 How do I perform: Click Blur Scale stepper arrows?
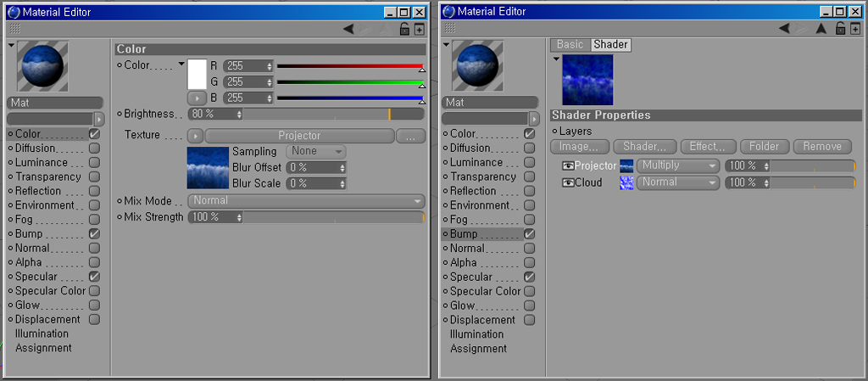[x=342, y=183]
